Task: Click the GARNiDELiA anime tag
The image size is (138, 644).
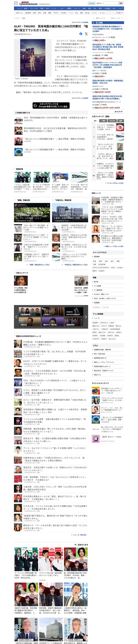Action: pyautogui.click(x=104, y=323)
